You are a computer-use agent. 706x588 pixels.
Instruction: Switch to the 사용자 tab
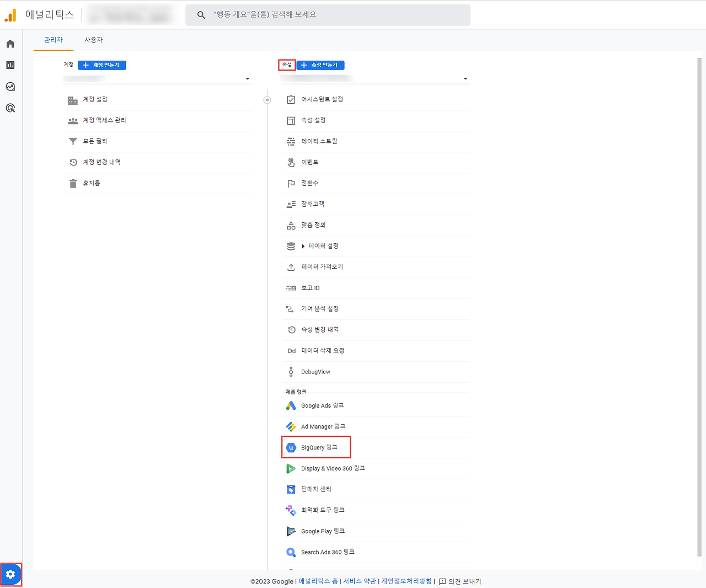point(94,40)
